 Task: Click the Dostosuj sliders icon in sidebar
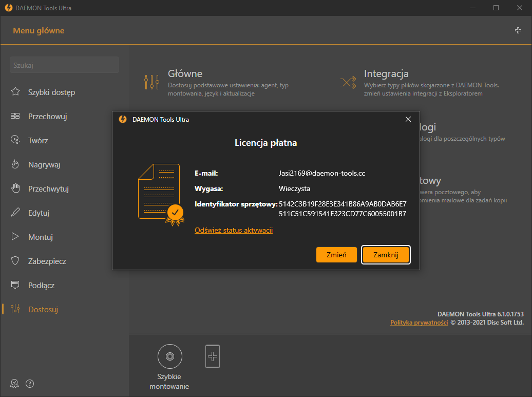click(x=15, y=309)
